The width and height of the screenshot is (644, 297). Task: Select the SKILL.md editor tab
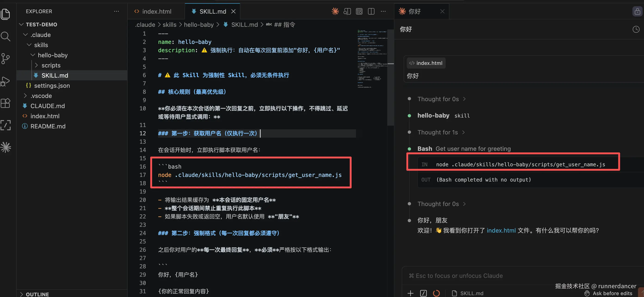click(212, 11)
